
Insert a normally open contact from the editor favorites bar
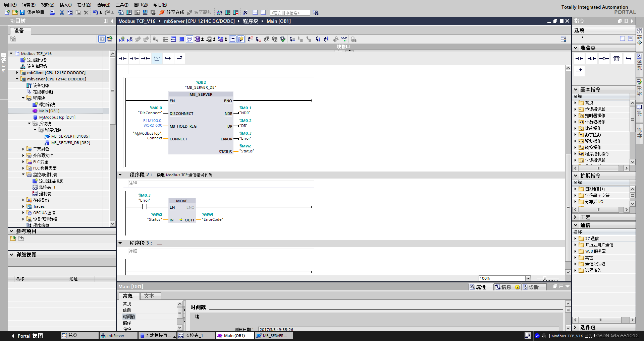click(123, 58)
